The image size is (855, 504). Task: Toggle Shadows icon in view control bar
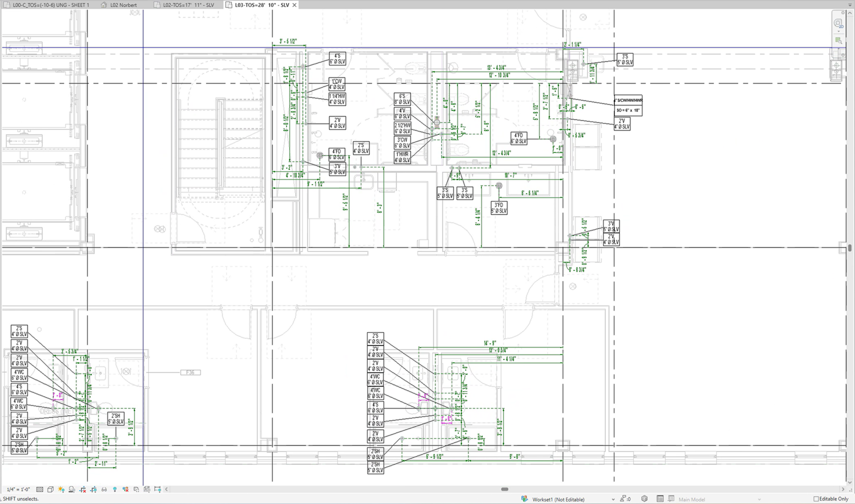pyautogui.click(x=72, y=489)
